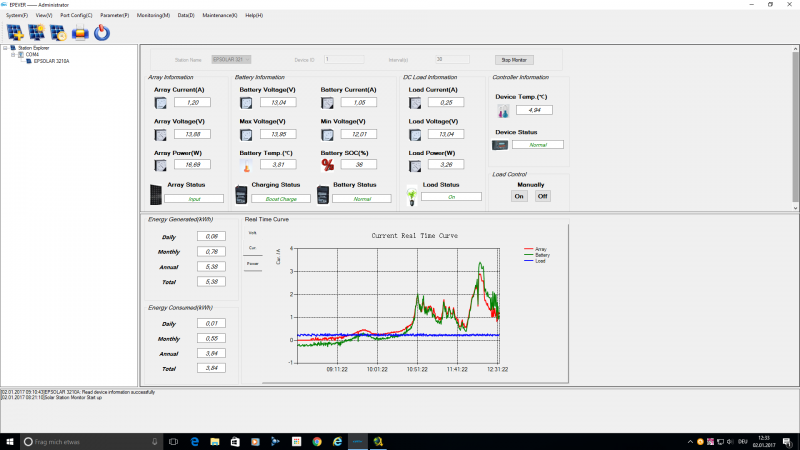Viewport: 800px width, 450px height.
Task: Click the Charging Status Boost Charge field
Action: coord(281,199)
